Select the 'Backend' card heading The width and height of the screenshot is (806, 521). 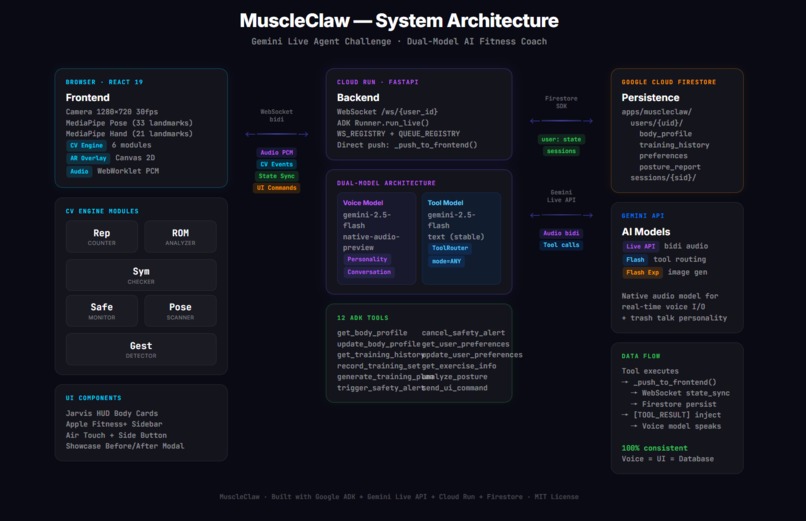coord(358,98)
